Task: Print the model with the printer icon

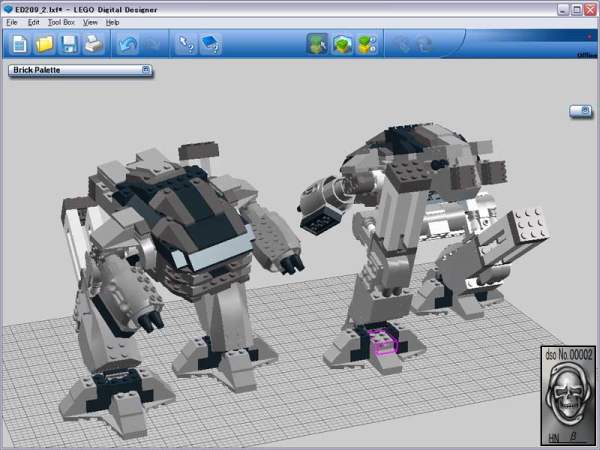Action: point(93,44)
